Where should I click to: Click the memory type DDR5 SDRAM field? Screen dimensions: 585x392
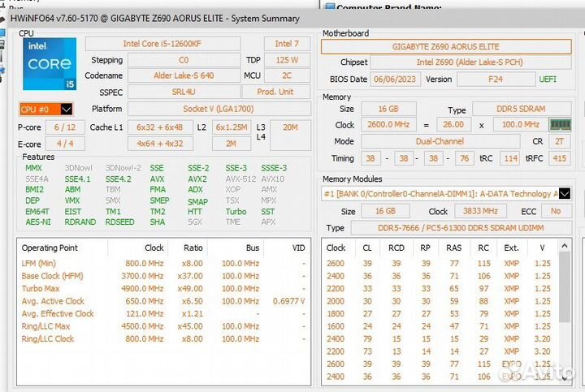pyautogui.click(x=521, y=109)
